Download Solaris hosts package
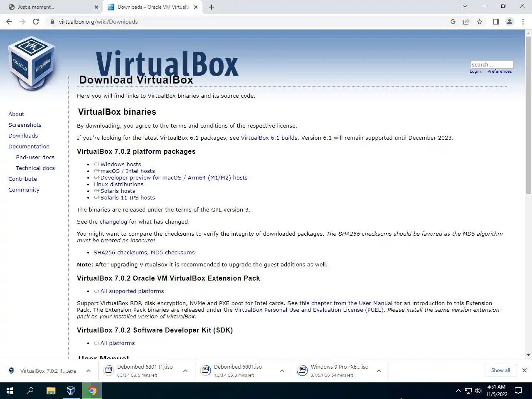The width and height of the screenshot is (532, 399). [x=118, y=191]
